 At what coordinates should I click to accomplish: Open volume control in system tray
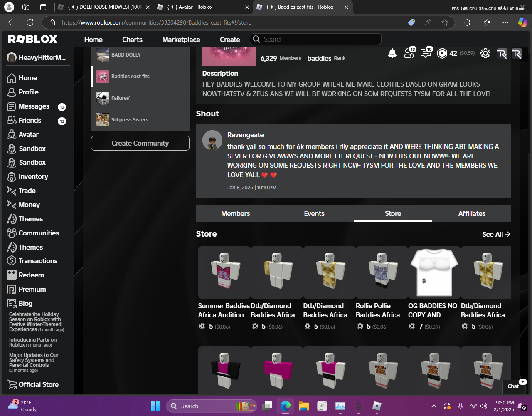pos(484,406)
